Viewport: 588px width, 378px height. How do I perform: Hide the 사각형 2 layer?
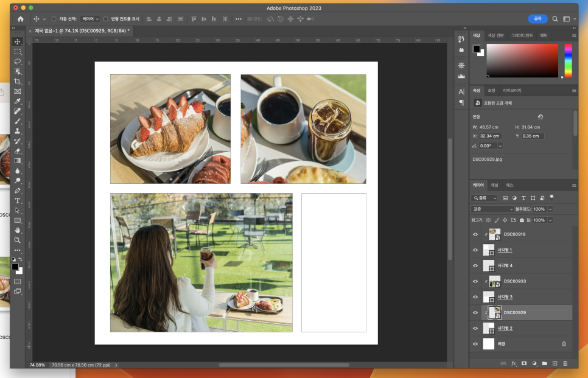[x=475, y=328]
